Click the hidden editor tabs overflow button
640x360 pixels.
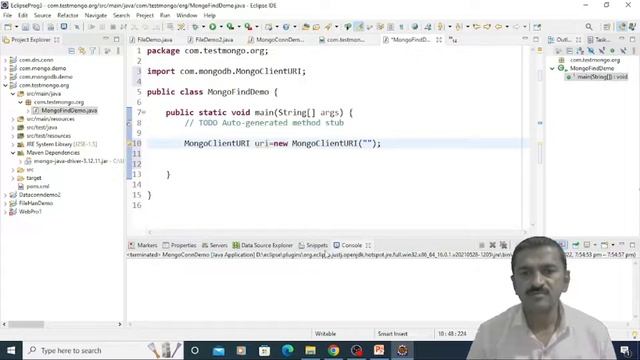[453, 40]
